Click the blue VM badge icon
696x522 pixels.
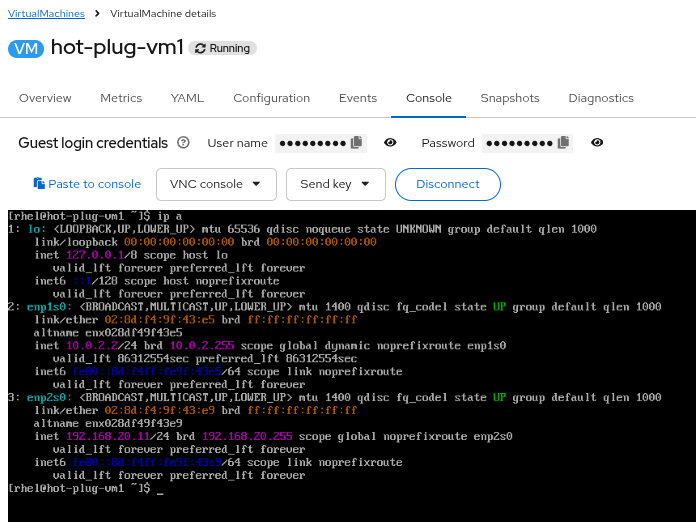tap(26, 48)
